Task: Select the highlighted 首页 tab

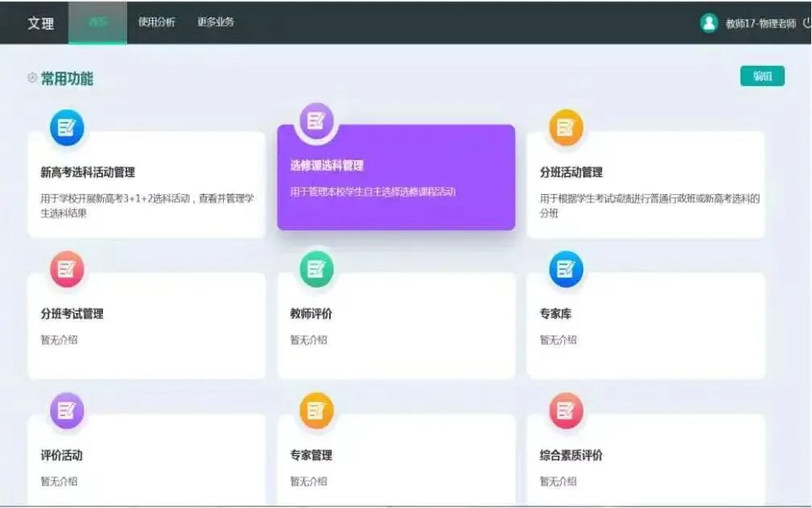Action: pos(98,22)
